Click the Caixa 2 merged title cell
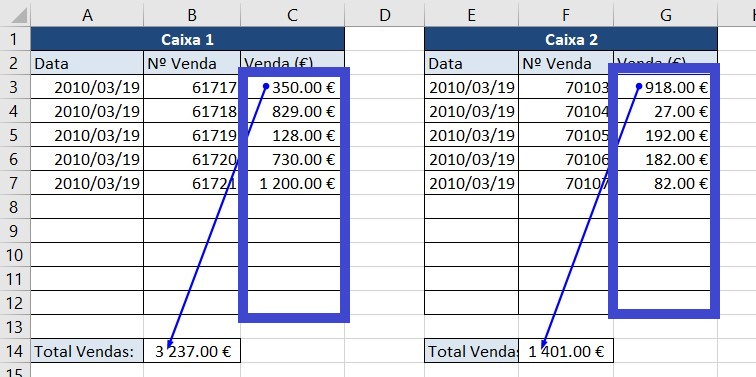The height and width of the screenshot is (377, 756). point(571,39)
